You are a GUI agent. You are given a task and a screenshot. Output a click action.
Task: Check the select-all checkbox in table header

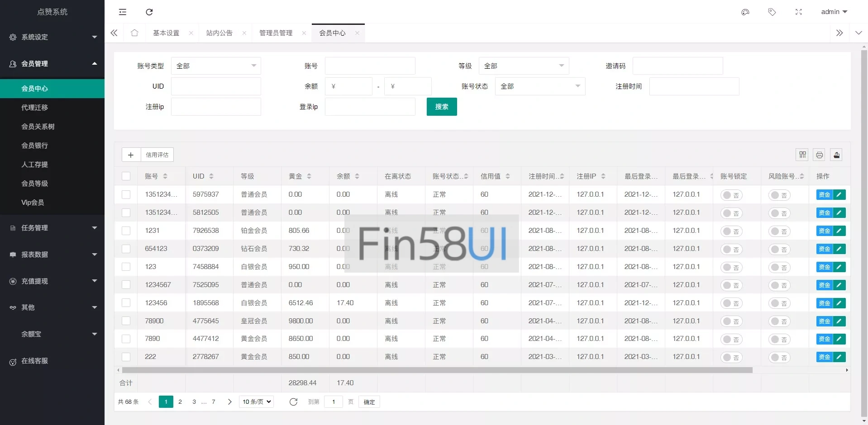coord(126,176)
